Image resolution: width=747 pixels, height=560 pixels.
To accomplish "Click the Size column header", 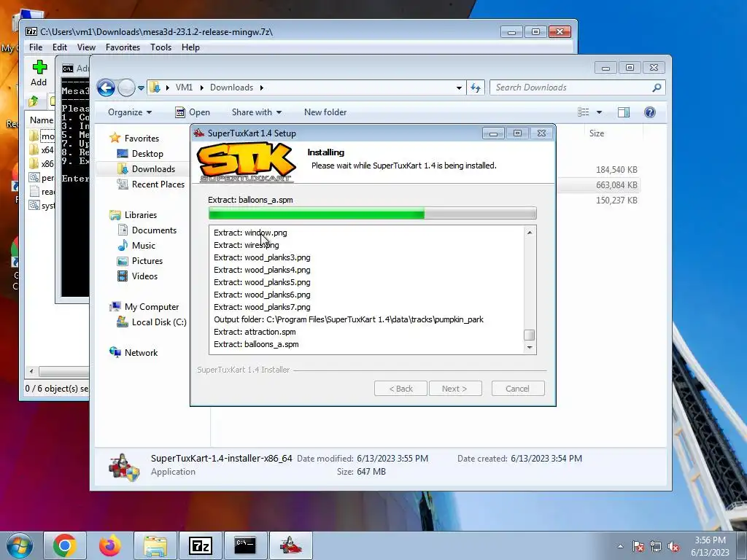I will point(597,134).
